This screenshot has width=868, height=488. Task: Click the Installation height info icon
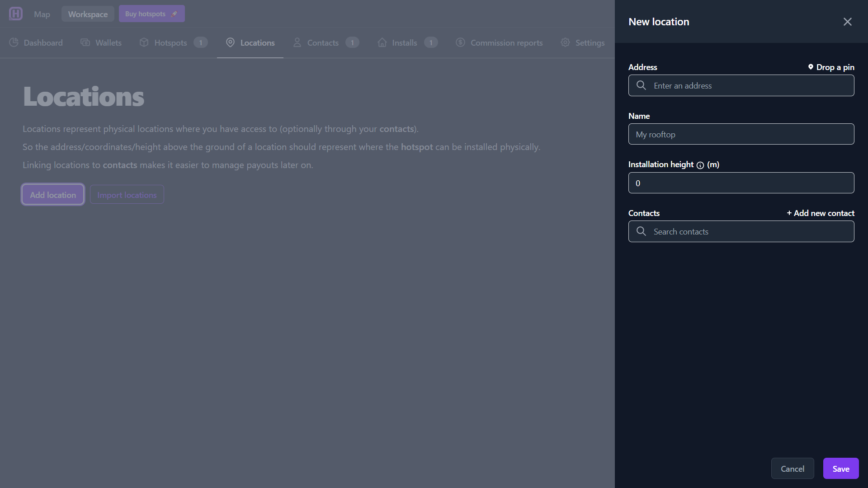(700, 165)
